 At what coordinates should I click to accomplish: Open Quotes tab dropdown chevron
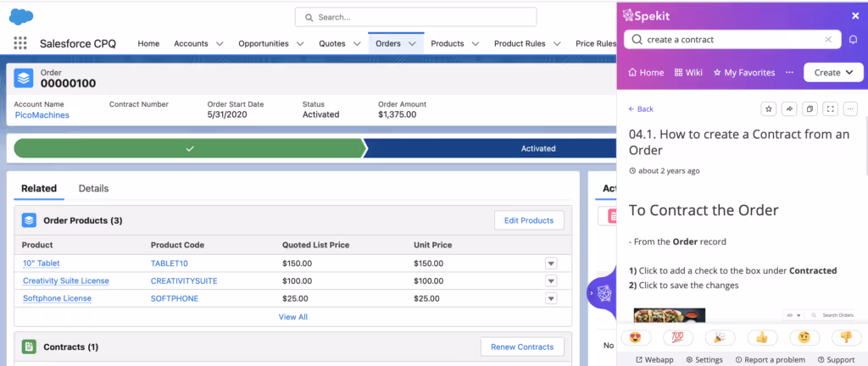pyautogui.click(x=357, y=44)
